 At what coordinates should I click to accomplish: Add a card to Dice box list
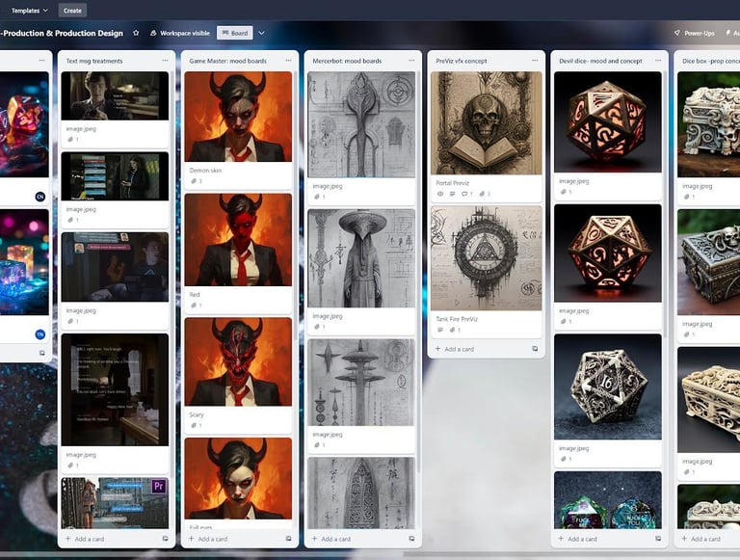pos(701,539)
